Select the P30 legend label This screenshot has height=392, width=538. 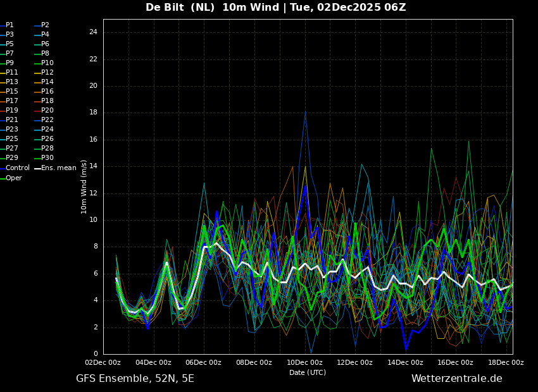47,158
